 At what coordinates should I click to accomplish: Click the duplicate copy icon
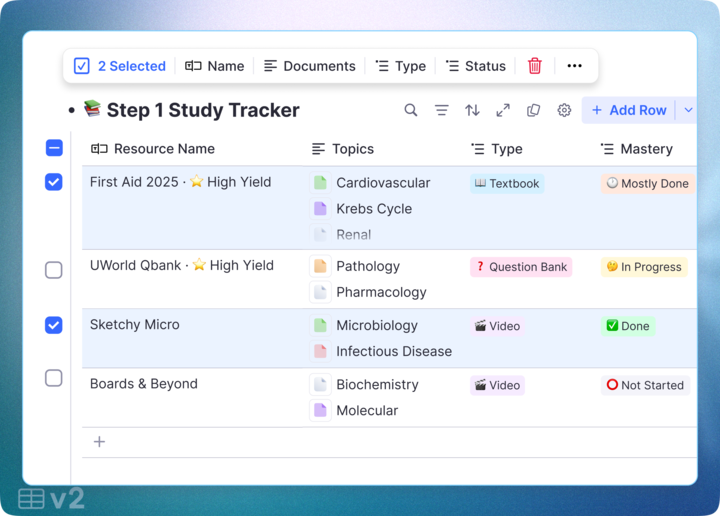point(533,110)
